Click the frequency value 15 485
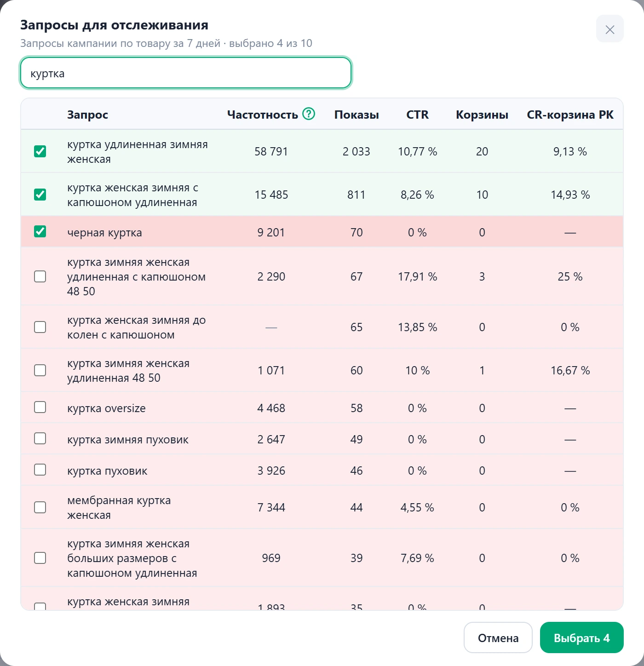Image resolution: width=644 pixels, height=666 pixels. [271, 195]
